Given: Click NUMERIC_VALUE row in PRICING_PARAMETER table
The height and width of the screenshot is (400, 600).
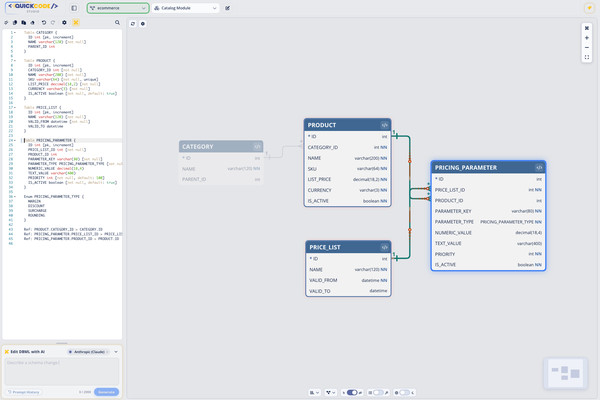Looking at the screenshot, I should coord(488,233).
